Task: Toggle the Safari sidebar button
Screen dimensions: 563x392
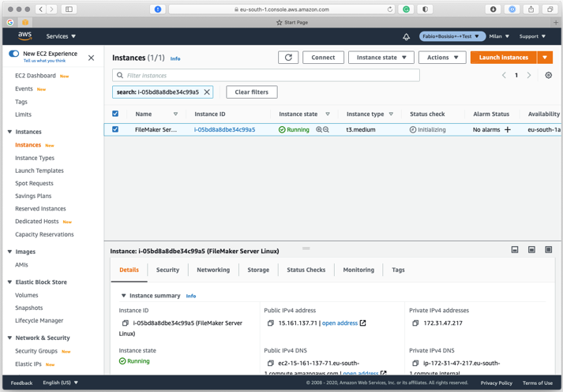Action: (69, 9)
